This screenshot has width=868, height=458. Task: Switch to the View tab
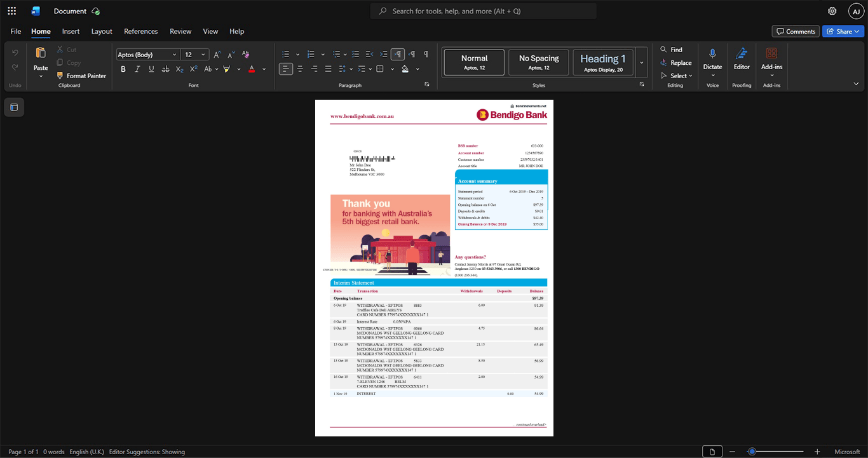click(x=210, y=31)
